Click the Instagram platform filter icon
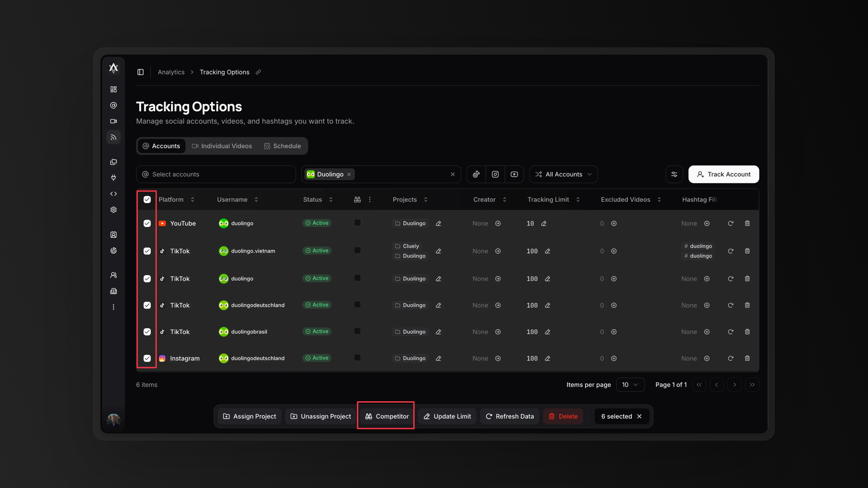Viewport: 868px width, 488px height. 495,174
